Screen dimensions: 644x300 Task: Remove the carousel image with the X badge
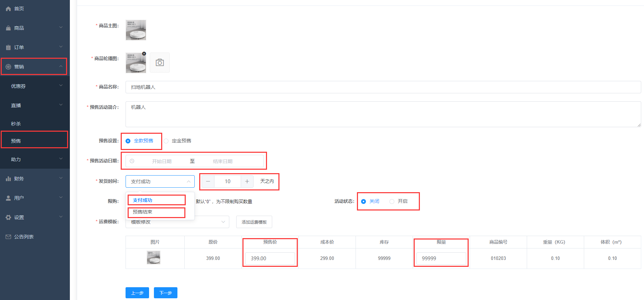[x=144, y=54]
